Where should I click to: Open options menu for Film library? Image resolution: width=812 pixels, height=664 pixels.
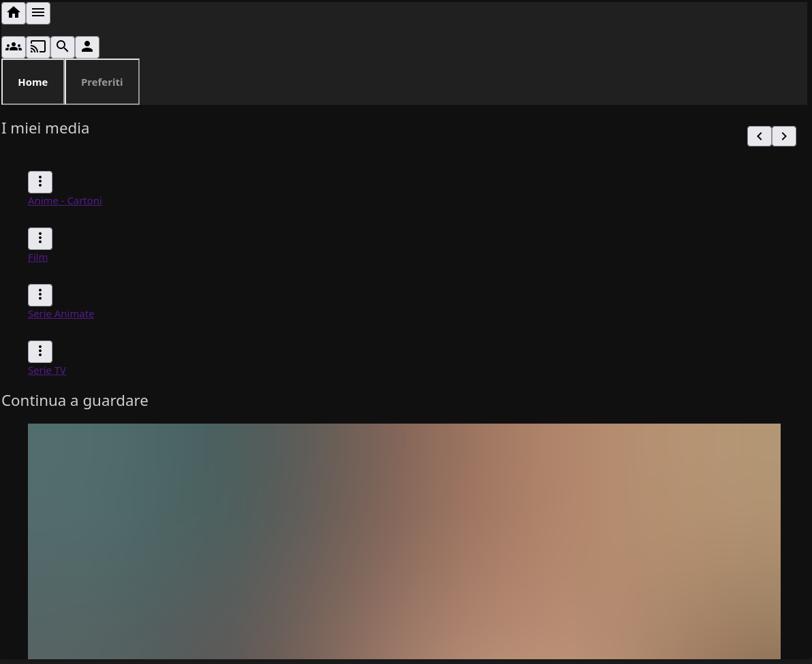pos(40,238)
